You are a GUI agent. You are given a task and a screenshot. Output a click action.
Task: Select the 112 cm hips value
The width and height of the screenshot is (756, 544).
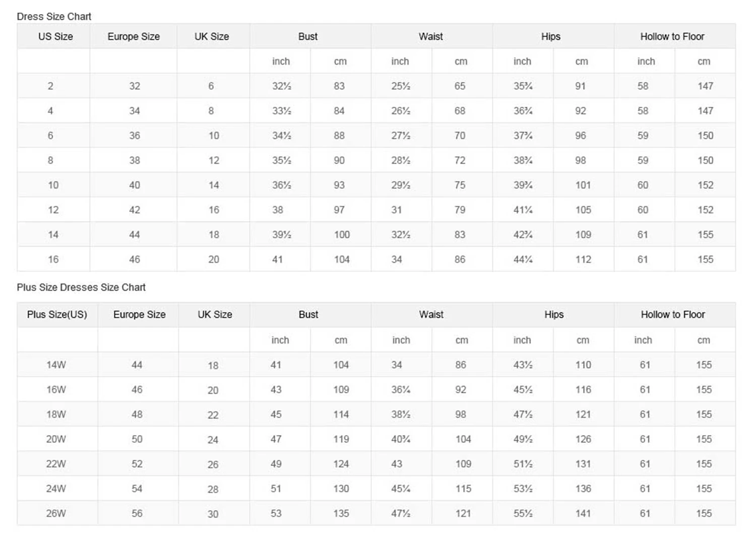point(583,259)
